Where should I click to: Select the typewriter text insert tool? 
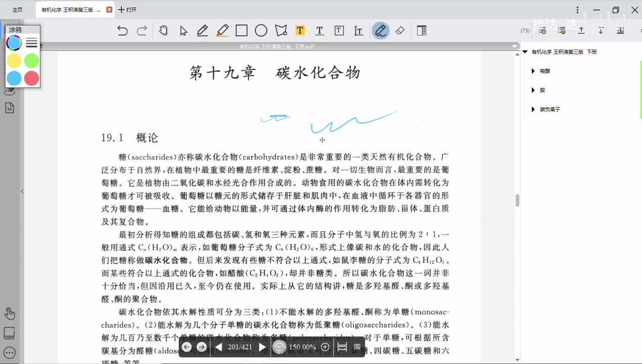358,31
